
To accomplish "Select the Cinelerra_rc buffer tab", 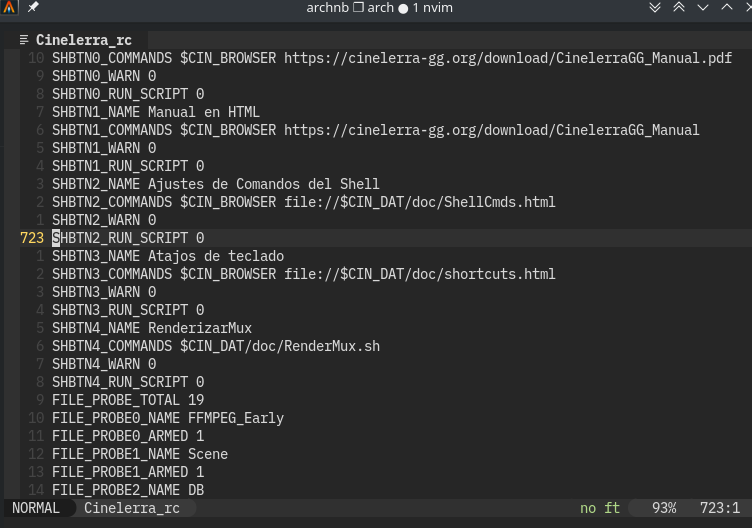I will 84,40.
